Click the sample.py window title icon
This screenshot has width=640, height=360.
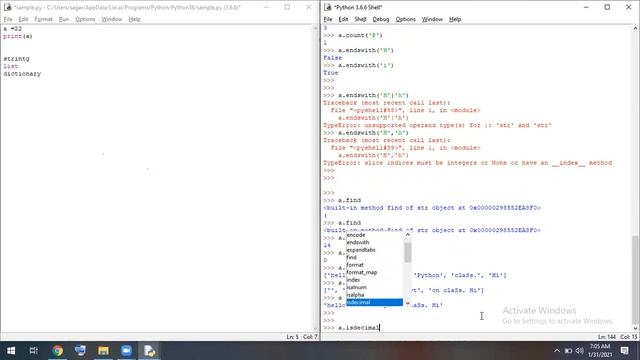(7, 7)
